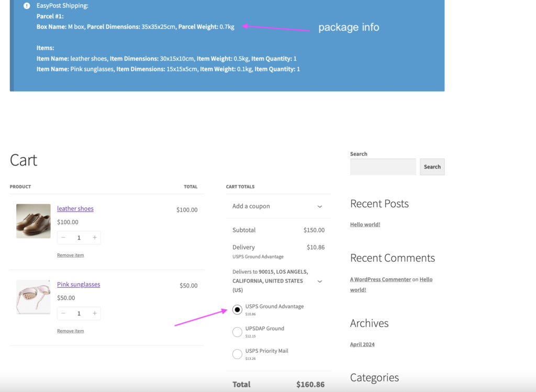
Task: Remove Pink sunglasses item from cart
Action: pyautogui.click(x=70, y=331)
